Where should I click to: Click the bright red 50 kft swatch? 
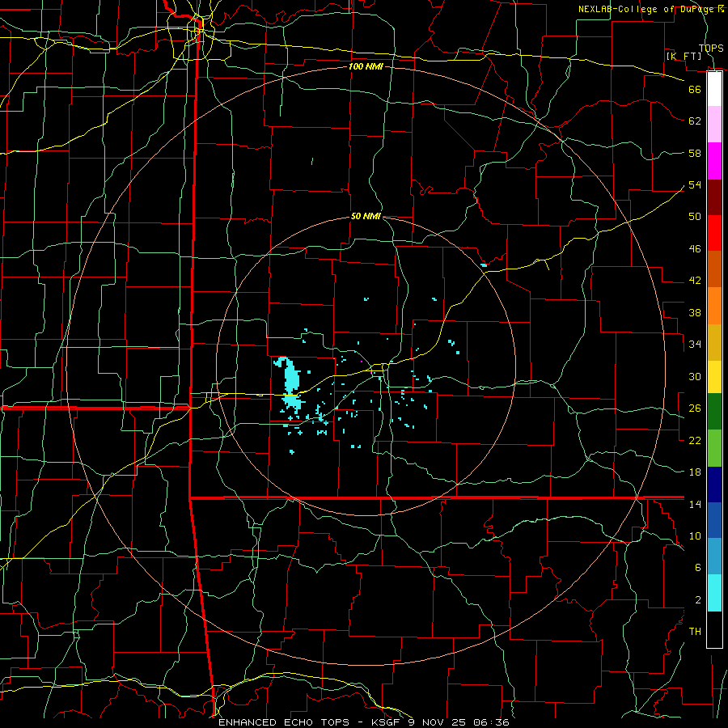pyautogui.click(x=714, y=233)
